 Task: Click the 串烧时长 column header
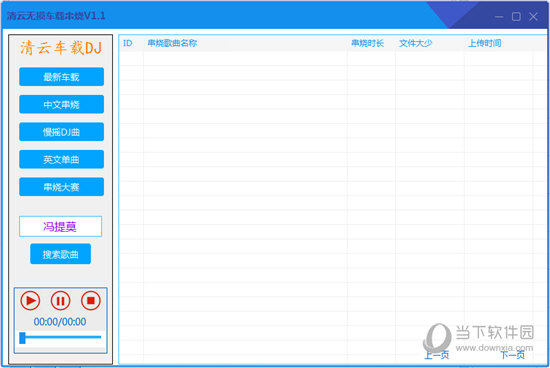coord(368,43)
